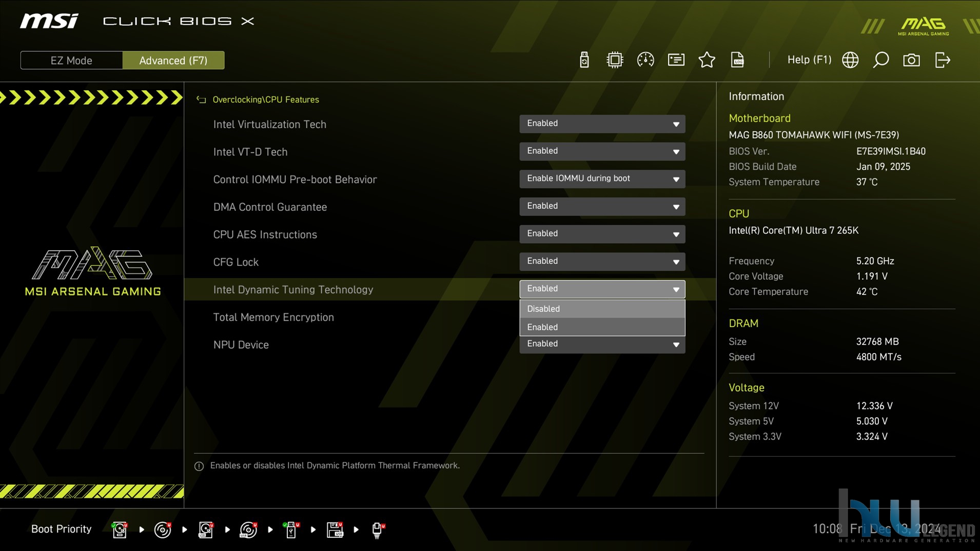The width and height of the screenshot is (980, 551).
Task: Click the Boot Priority label
Action: (x=61, y=529)
